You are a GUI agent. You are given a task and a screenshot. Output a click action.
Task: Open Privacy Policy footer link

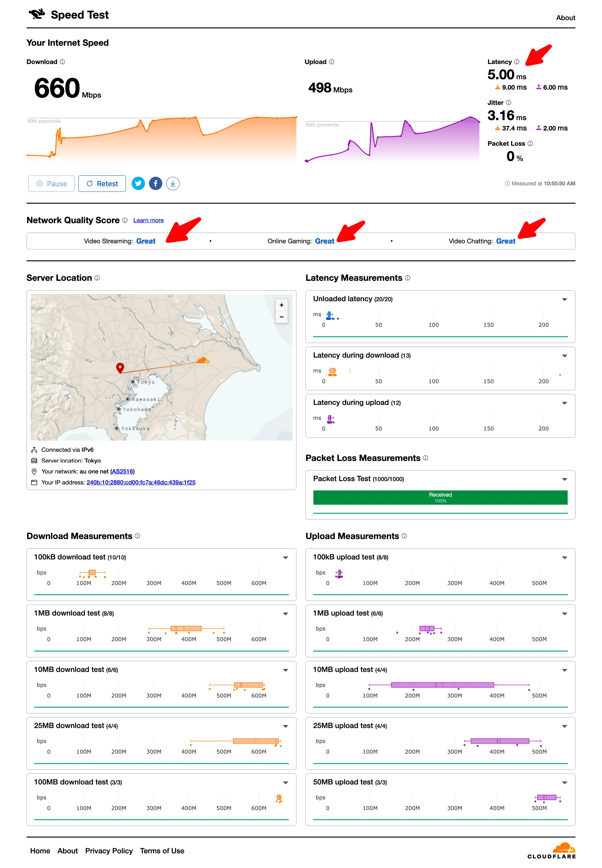point(109,851)
